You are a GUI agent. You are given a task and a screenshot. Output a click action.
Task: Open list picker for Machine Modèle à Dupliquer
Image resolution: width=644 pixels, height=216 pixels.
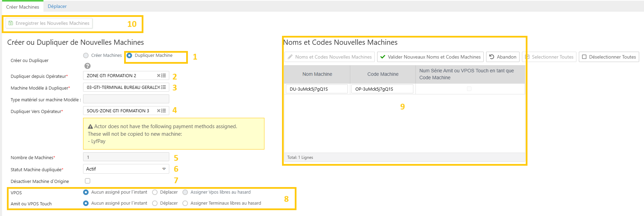[x=164, y=88]
